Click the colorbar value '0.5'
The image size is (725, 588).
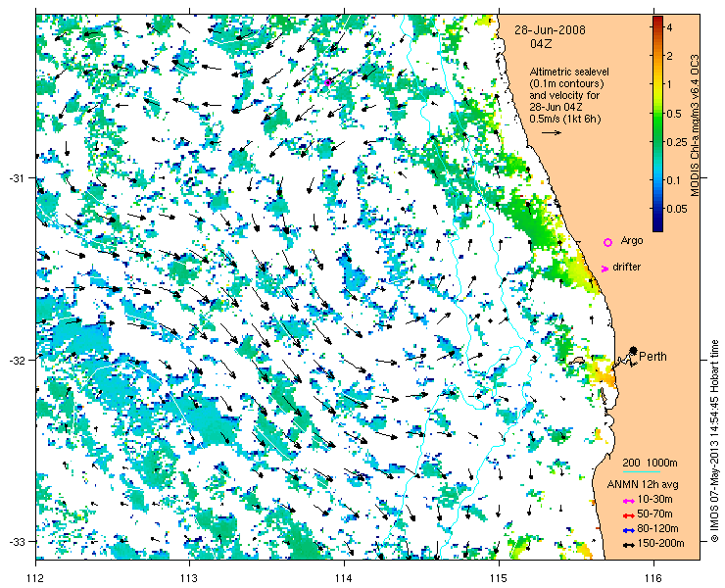coord(674,115)
